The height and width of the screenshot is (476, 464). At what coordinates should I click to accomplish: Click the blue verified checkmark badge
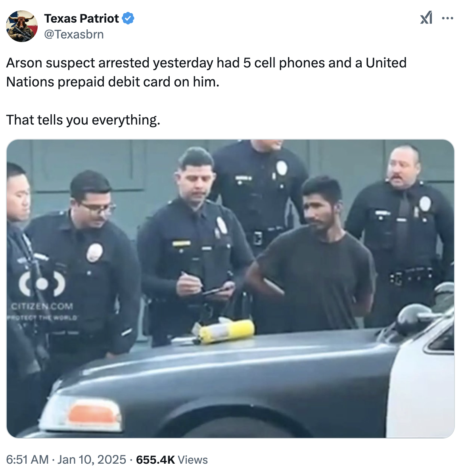[128, 18]
